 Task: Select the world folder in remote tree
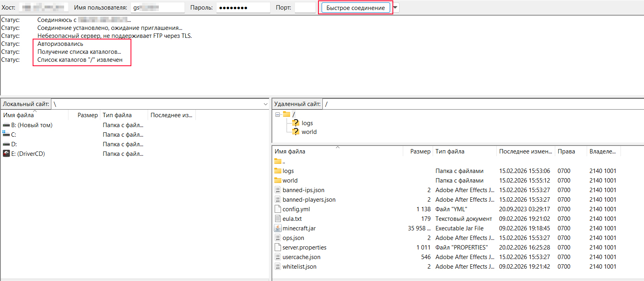(x=309, y=132)
